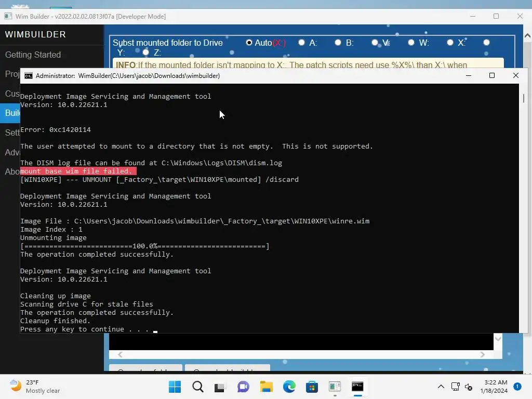Click the 'Cleanup finished.' line
Viewport: 532px width, 399px height.
pyautogui.click(x=55, y=321)
